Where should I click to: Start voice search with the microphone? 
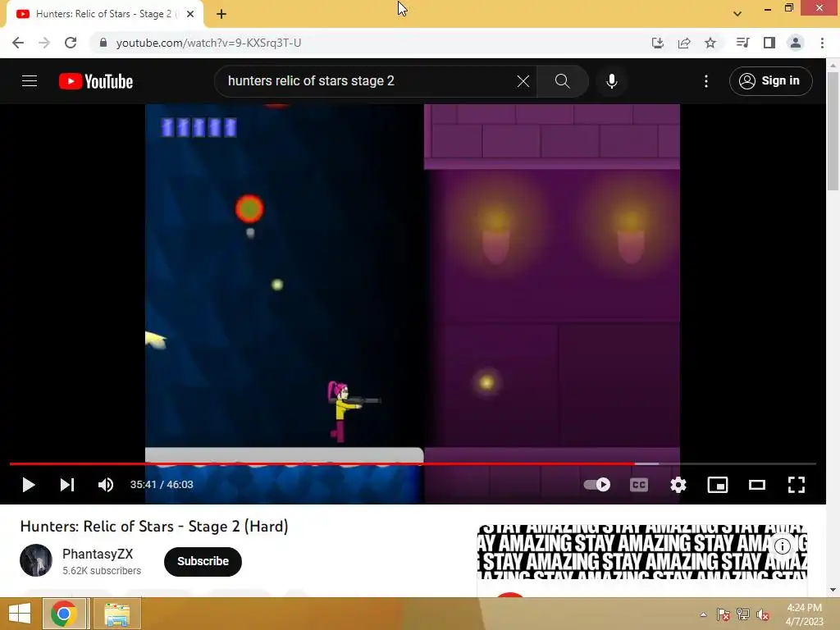click(x=612, y=81)
